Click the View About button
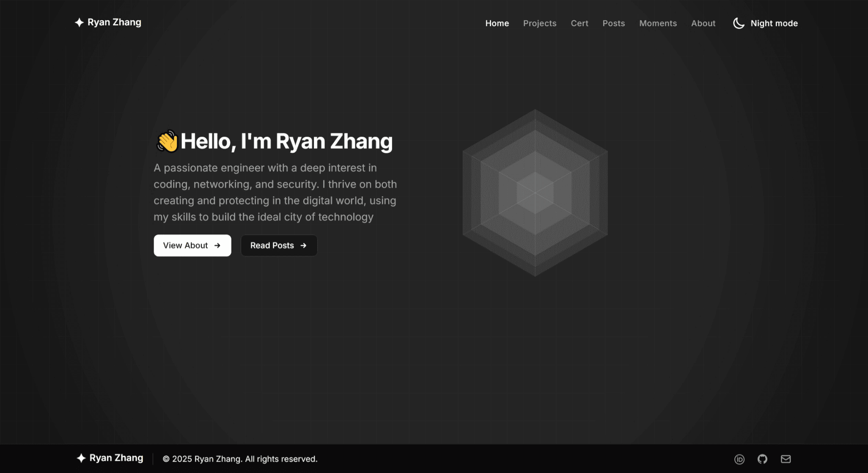 pos(192,245)
